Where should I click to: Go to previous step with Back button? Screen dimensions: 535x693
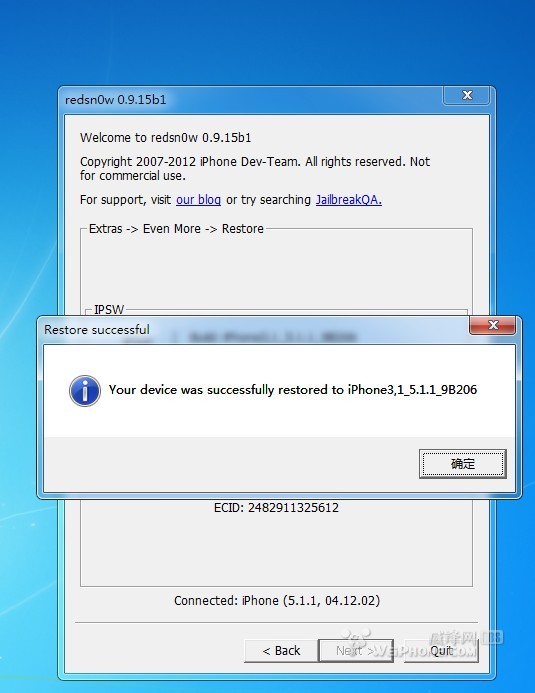tap(281, 651)
